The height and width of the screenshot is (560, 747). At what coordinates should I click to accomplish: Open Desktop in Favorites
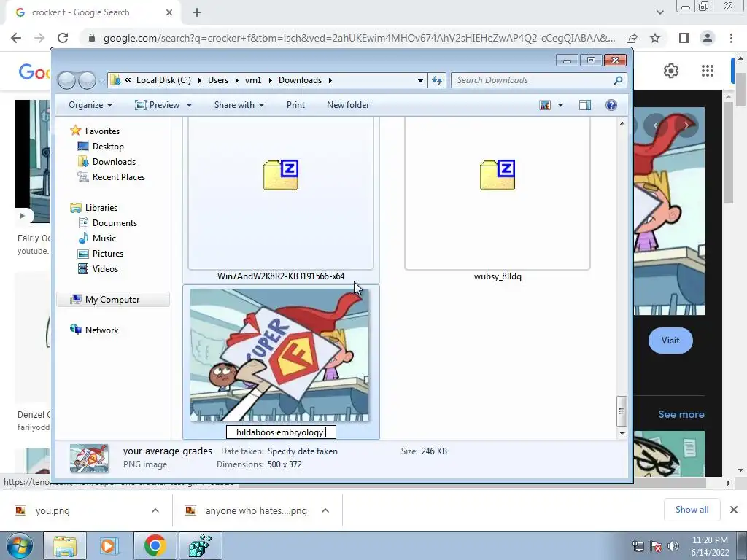108,146
